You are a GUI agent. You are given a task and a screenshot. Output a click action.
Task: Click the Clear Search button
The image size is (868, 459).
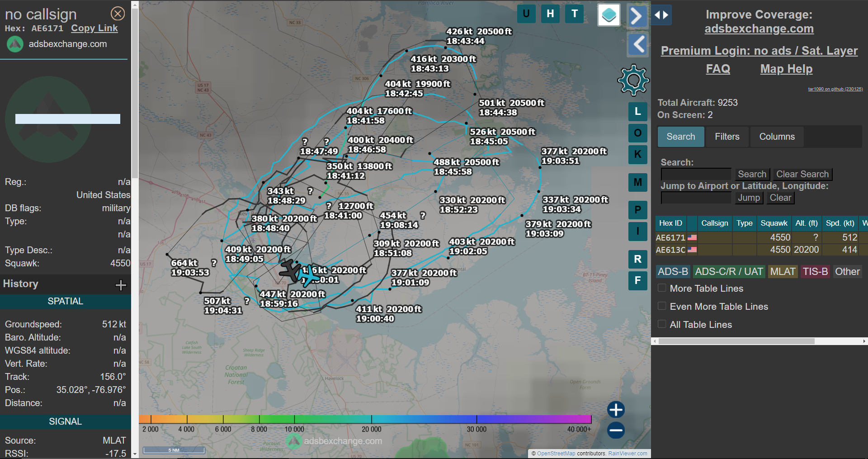tap(802, 174)
